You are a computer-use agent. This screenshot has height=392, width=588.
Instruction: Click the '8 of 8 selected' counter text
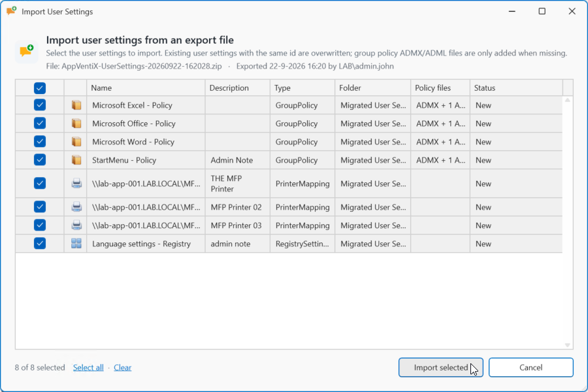[40, 368]
